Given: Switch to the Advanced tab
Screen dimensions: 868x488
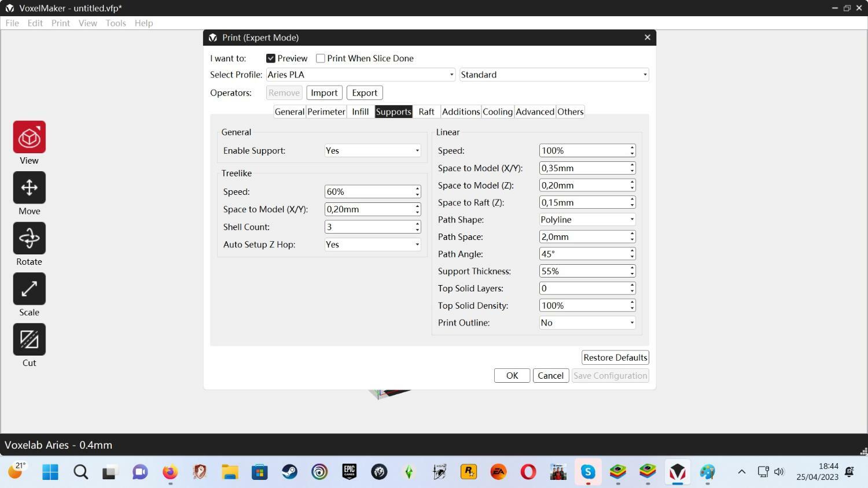Looking at the screenshot, I should (x=535, y=112).
